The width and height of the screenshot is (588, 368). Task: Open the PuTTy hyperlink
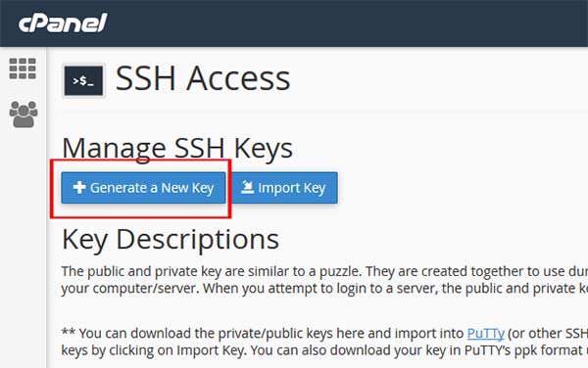coord(486,333)
